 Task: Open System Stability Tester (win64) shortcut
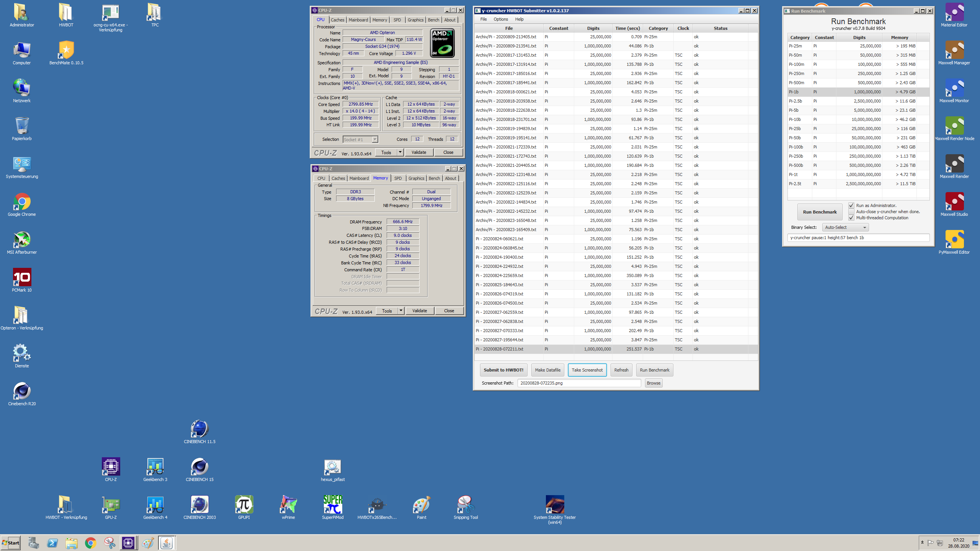pos(555,510)
